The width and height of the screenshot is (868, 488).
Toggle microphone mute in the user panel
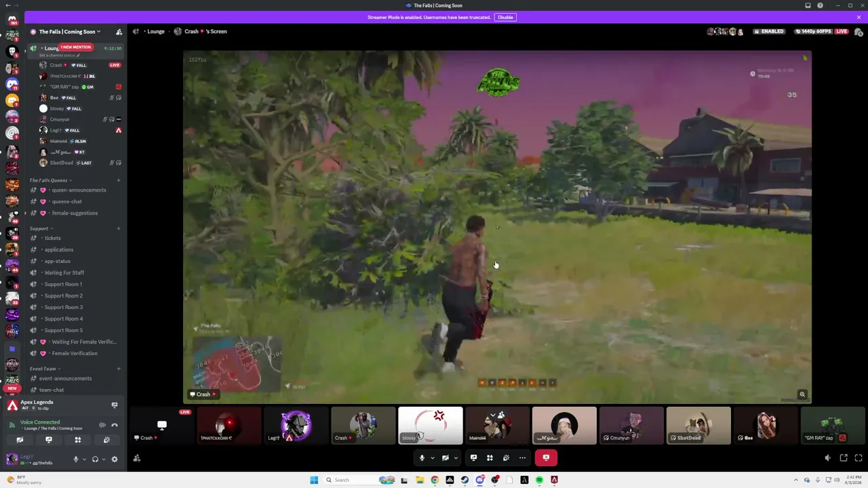[x=75, y=459]
